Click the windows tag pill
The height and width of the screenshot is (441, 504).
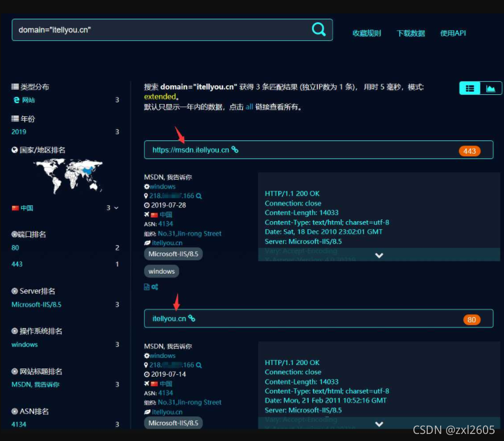162,271
